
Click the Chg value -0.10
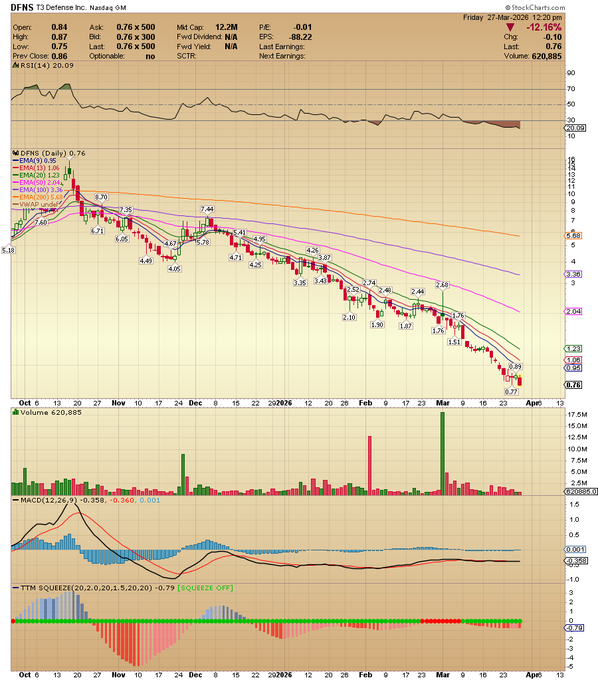coord(552,37)
